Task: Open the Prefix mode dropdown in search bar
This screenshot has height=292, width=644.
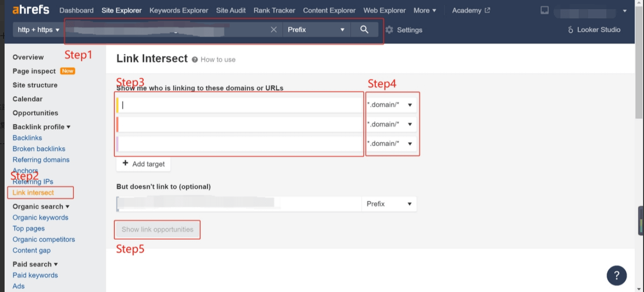Action: (x=316, y=30)
